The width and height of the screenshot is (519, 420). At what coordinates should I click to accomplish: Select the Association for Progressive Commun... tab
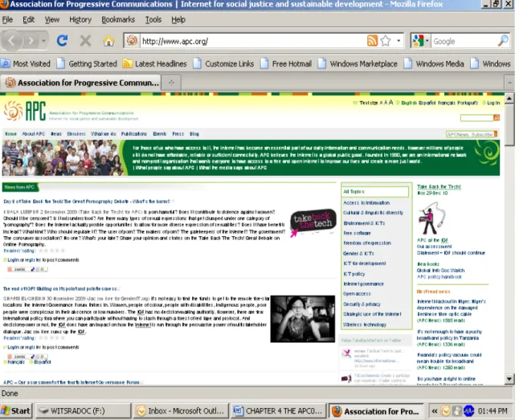tap(81, 83)
